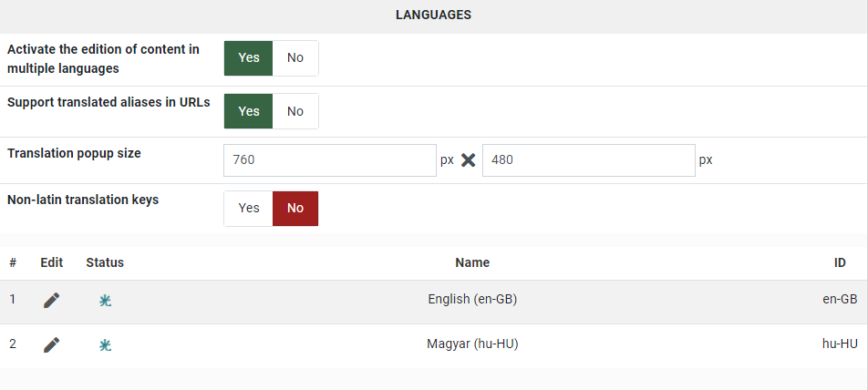Image resolution: width=868 pixels, height=390 pixels.
Task: Click the ID column header
Action: pyautogui.click(x=840, y=262)
